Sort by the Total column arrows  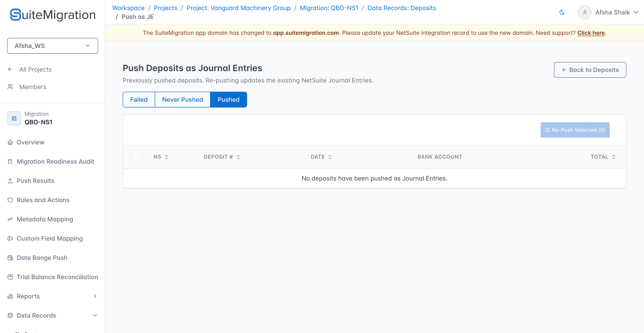pos(614,157)
